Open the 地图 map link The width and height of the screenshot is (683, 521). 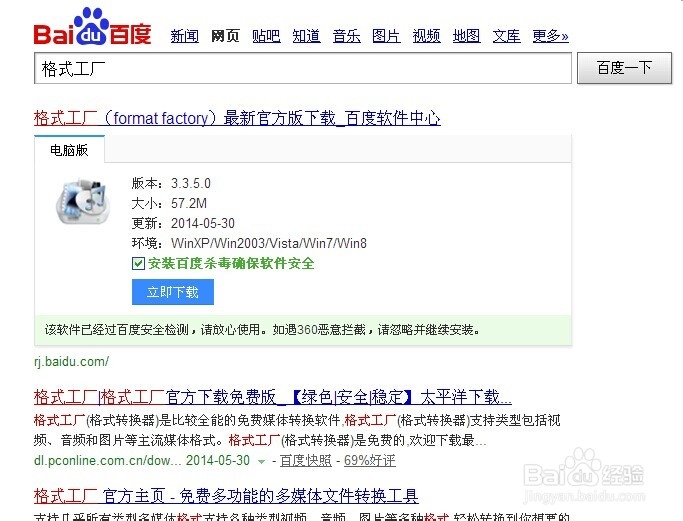pyautogui.click(x=467, y=36)
